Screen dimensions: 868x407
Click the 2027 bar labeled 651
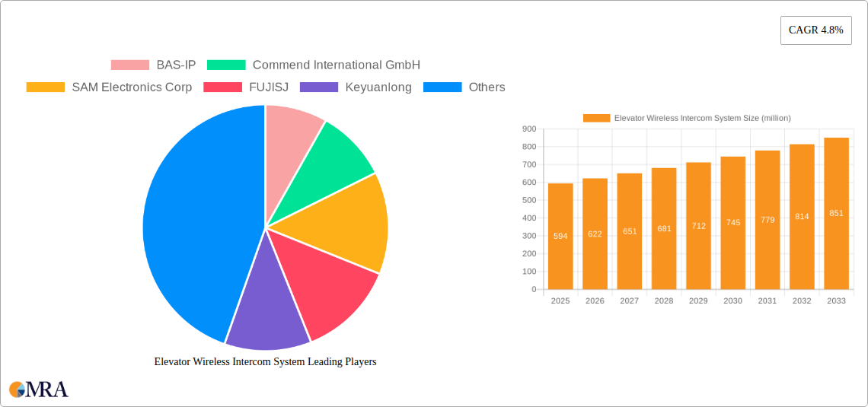630,231
